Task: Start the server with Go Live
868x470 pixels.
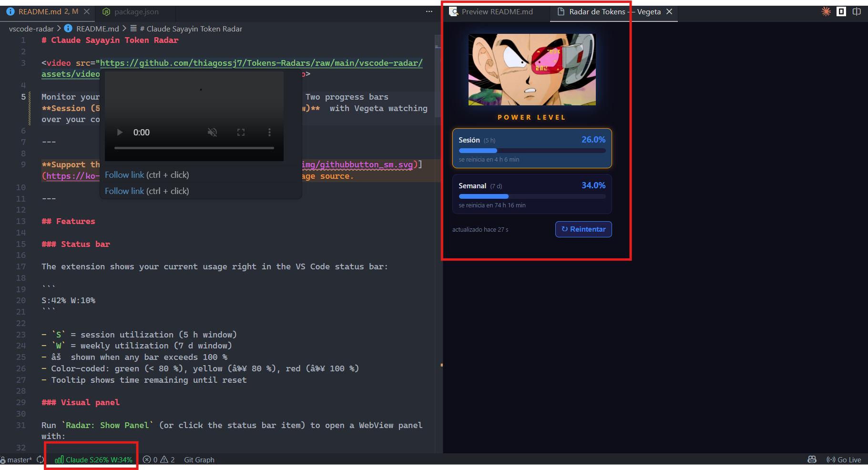Action: pos(844,460)
